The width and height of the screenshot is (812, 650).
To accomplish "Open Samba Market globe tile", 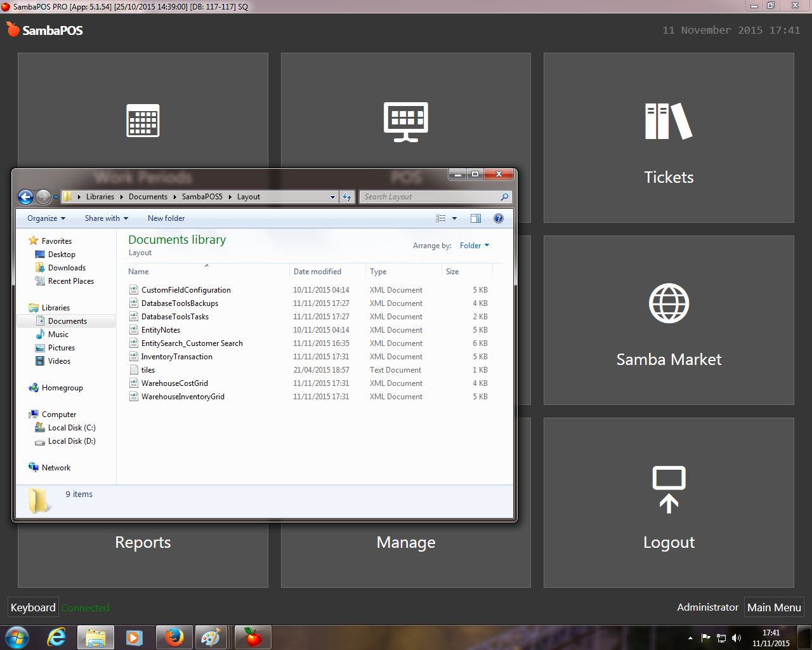I will [669, 320].
